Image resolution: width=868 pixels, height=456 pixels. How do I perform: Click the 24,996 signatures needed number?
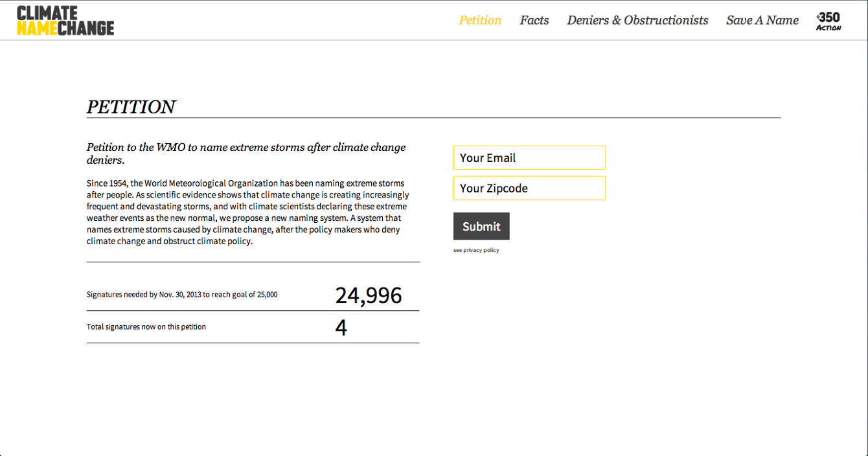click(x=369, y=295)
